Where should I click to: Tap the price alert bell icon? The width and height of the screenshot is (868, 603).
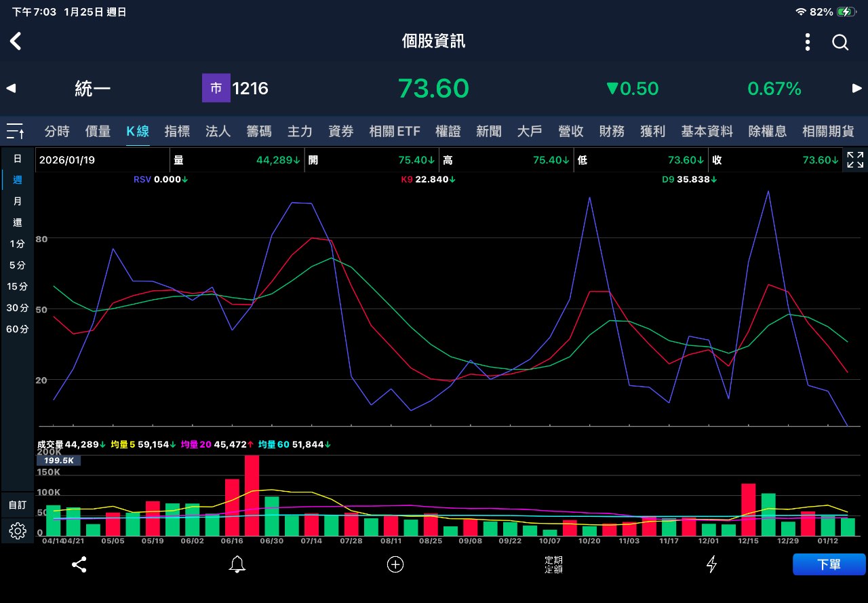pyautogui.click(x=237, y=564)
